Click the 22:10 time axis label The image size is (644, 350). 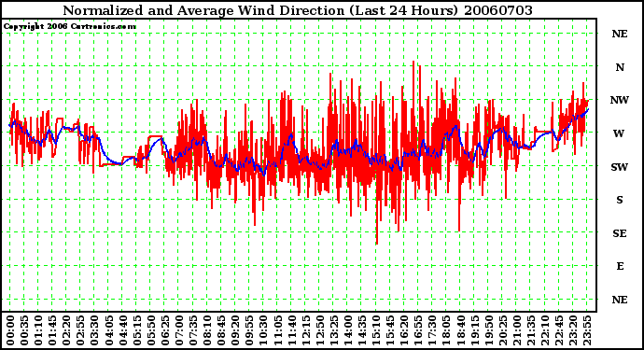pos(545,330)
